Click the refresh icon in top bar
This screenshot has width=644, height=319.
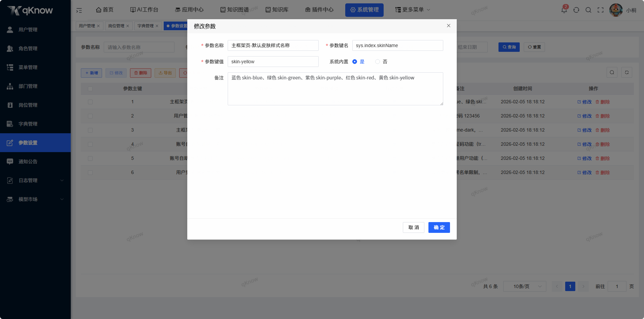tap(576, 10)
